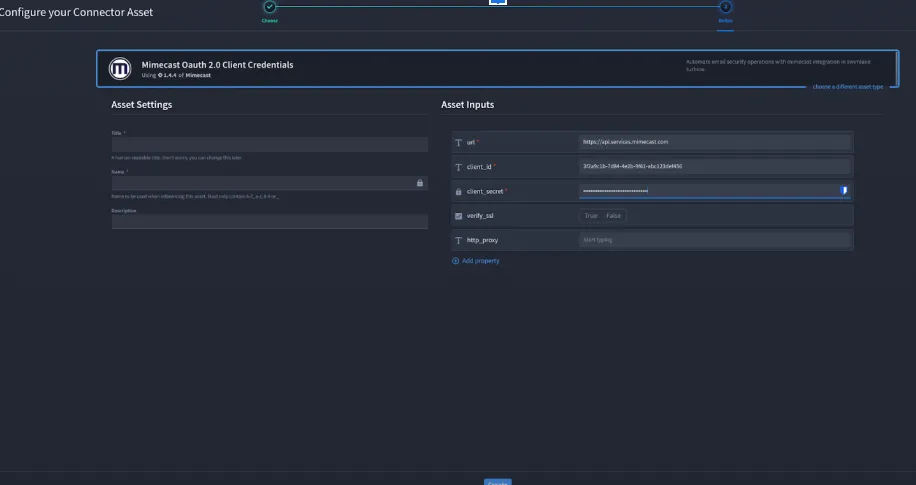Select the Define step label
Image resolution: width=916 pixels, height=485 pixels.
click(725, 20)
